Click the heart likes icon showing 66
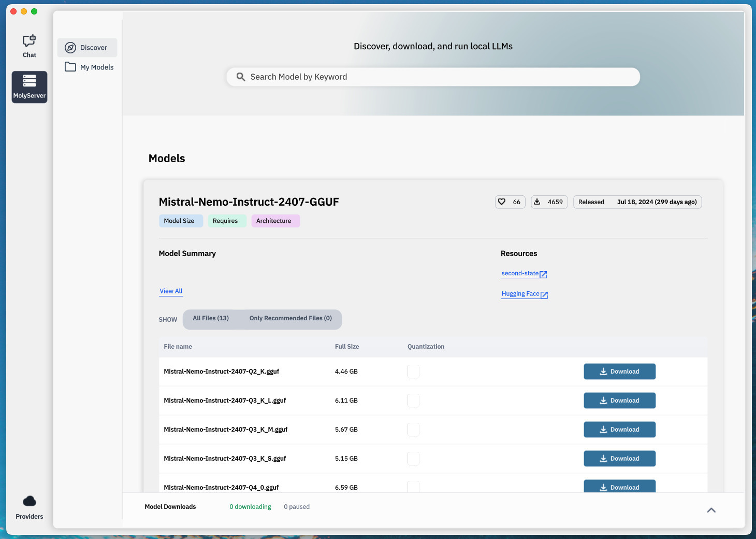This screenshot has height=539, width=756. point(502,202)
